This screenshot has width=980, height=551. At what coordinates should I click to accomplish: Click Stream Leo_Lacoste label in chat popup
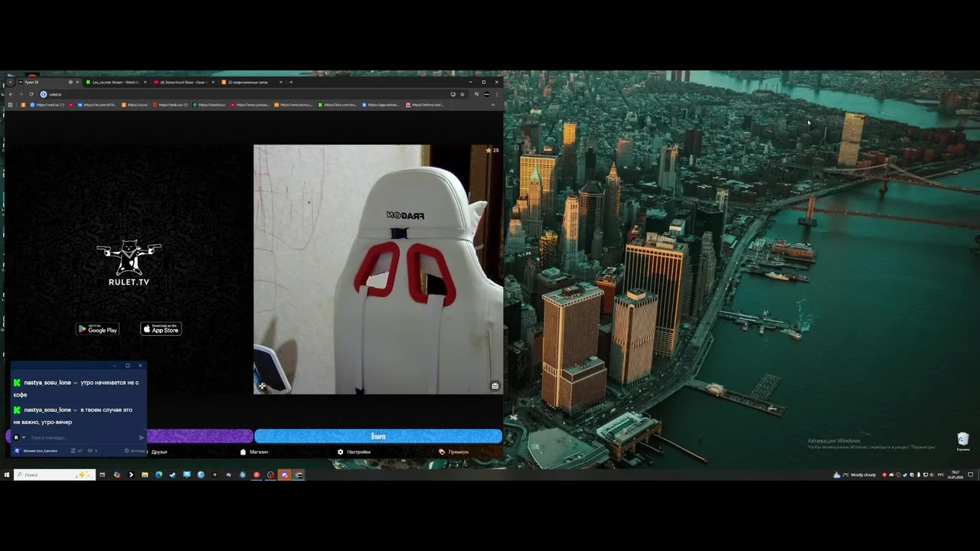pyautogui.click(x=40, y=451)
